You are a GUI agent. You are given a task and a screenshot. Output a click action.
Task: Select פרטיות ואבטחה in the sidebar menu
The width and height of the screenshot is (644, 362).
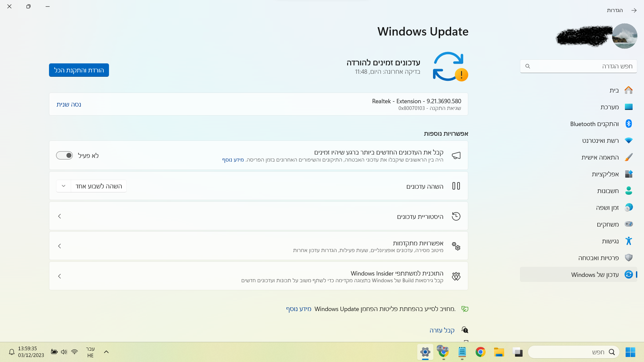[x=578, y=258]
